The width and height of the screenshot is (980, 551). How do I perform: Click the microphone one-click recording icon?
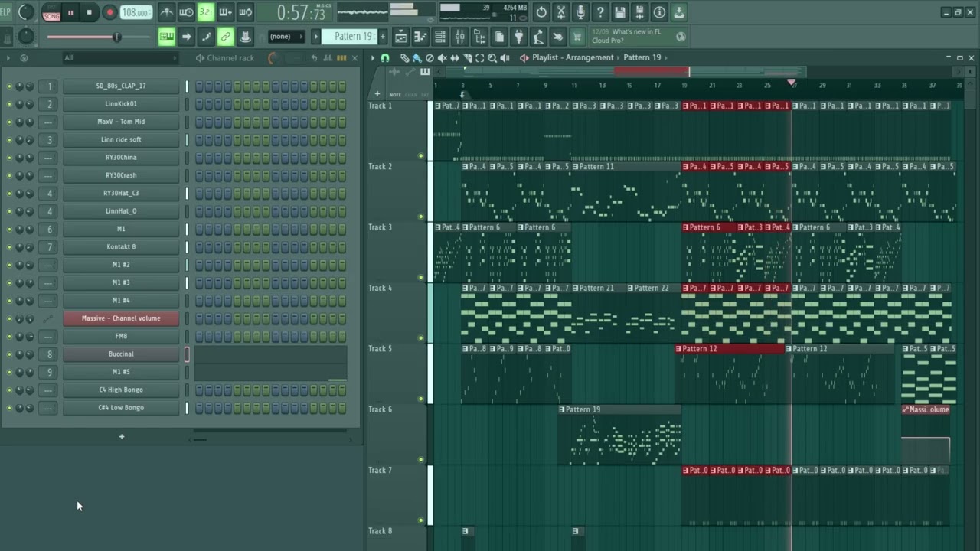pyautogui.click(x=581, y=12)
